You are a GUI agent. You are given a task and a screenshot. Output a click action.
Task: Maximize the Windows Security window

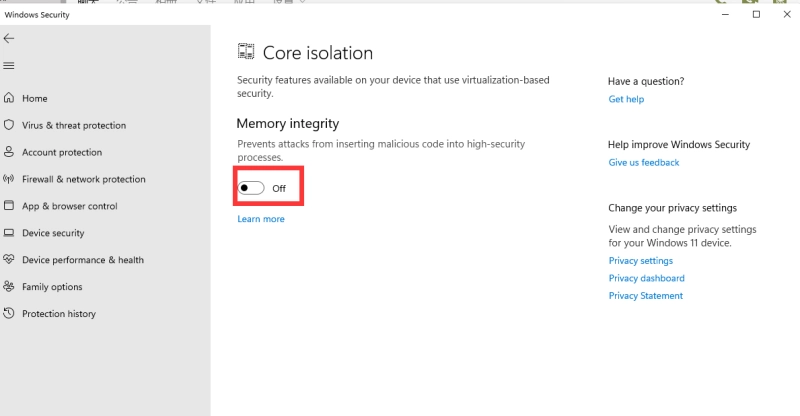(x=756, y=14)
